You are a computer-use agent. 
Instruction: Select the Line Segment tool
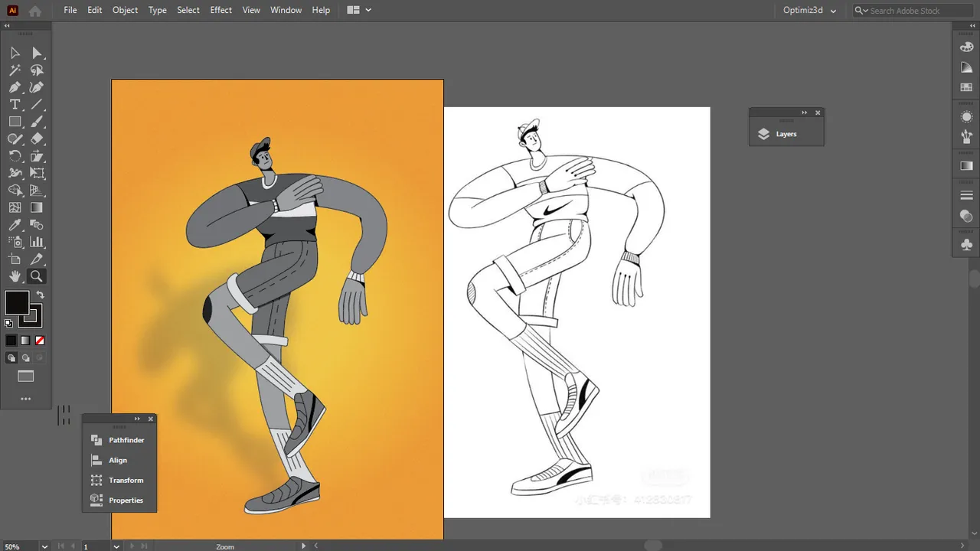click(x=36, y=105)
